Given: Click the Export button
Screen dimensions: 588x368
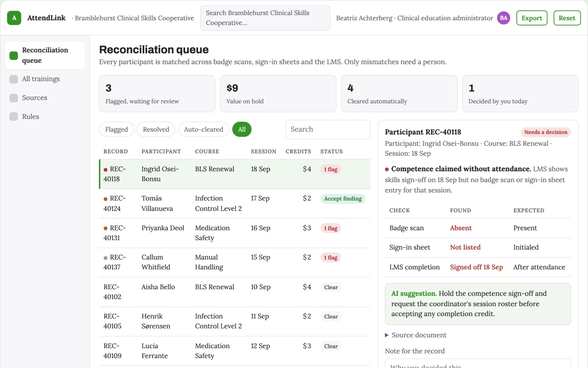Looking at the screenshot, I should pos(532,18).
